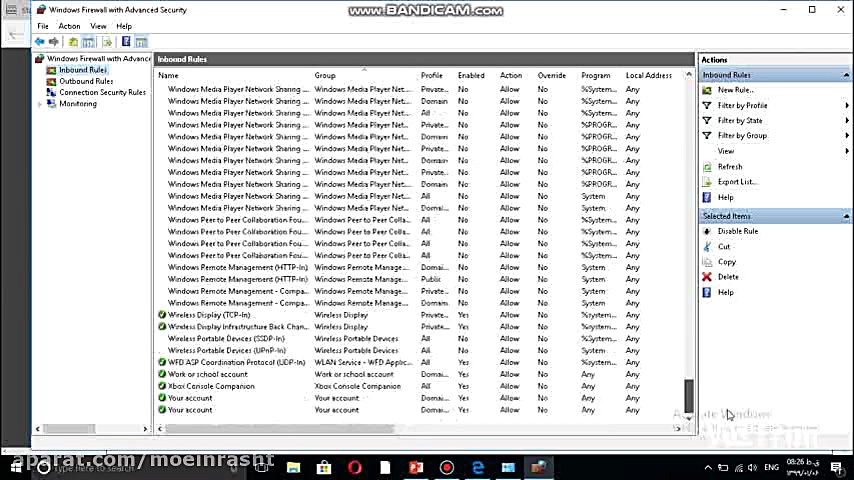This screenshot has height=480, width=854.
Task: Click the Up one level toolbar icon
Action: pos(73,42)
